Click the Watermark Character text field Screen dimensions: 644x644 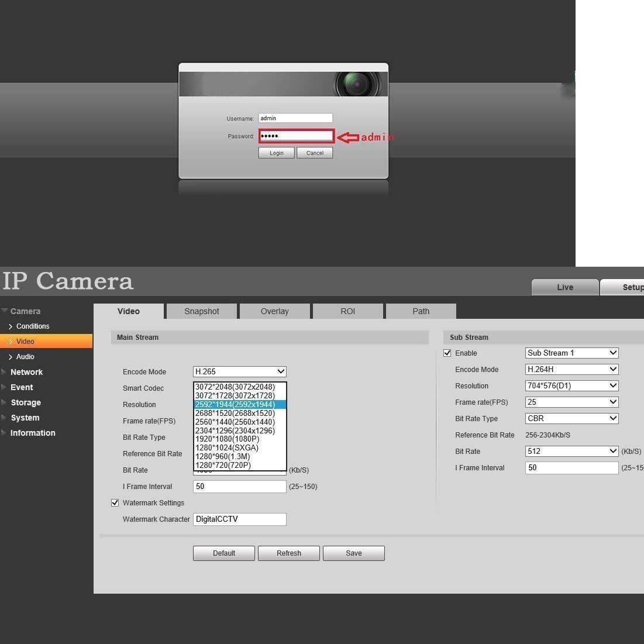(239, 519)
